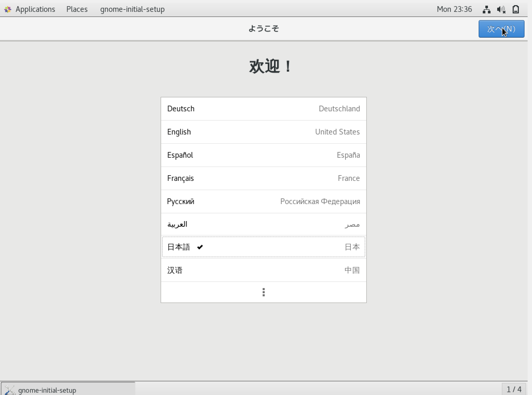This screenshot has width=532, height=395.
Task: Click workspace switcher showing 1 / 4
Action: pyautogui.click(x=514, y=389)
